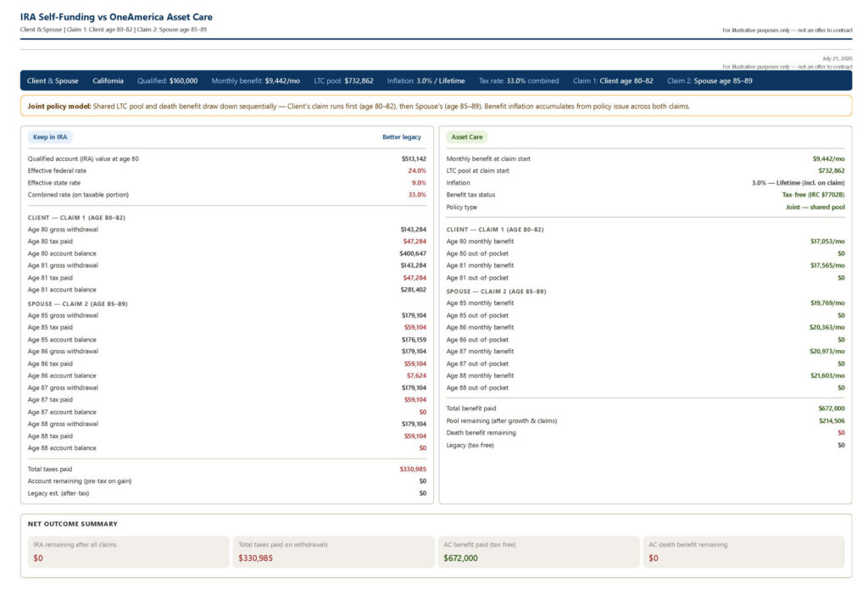Click the 'Age 86 tax paid' label

coord(50,364)
